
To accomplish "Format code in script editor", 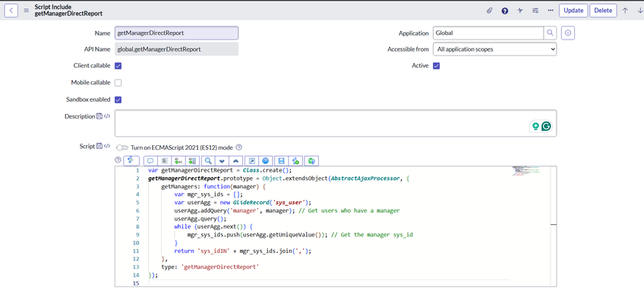I will [165, 160].
